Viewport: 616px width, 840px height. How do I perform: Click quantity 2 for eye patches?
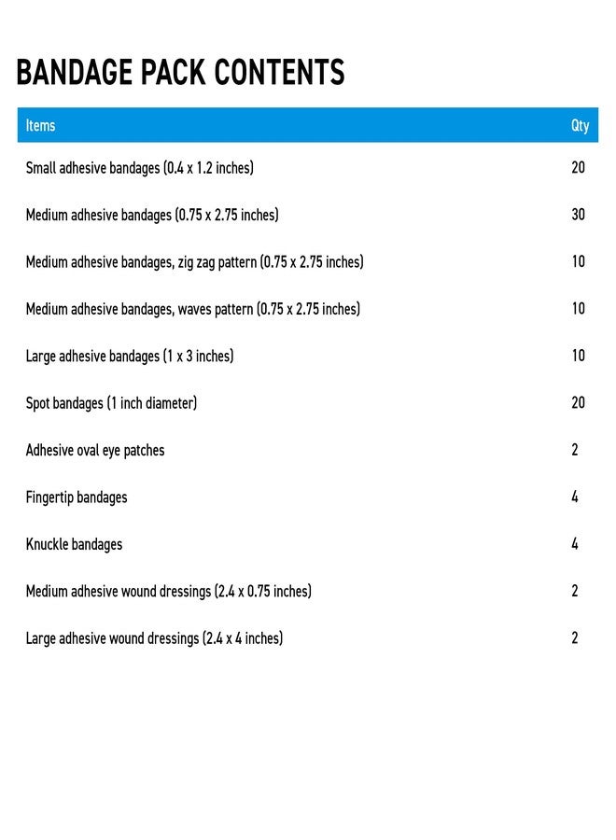[575, 450]
